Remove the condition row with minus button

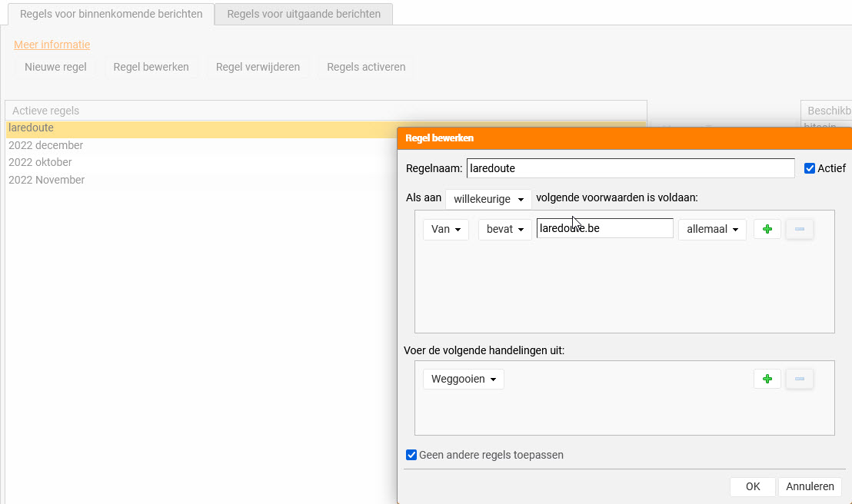(799, 229)
